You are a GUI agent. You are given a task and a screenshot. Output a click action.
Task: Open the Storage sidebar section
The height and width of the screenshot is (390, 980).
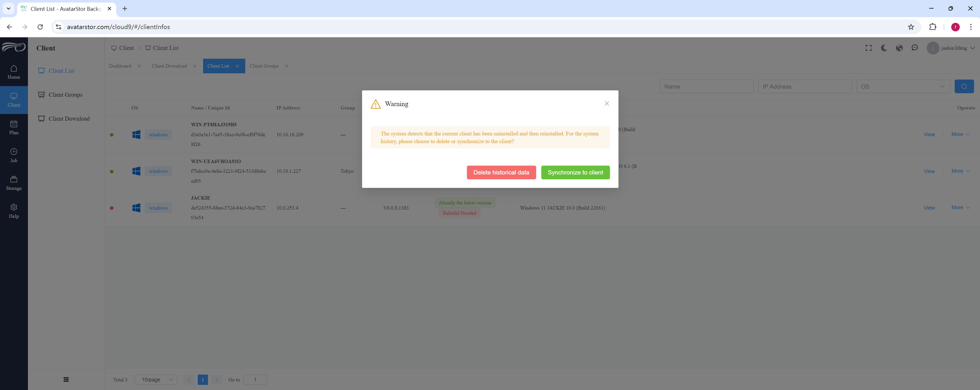tap(14, 183)
